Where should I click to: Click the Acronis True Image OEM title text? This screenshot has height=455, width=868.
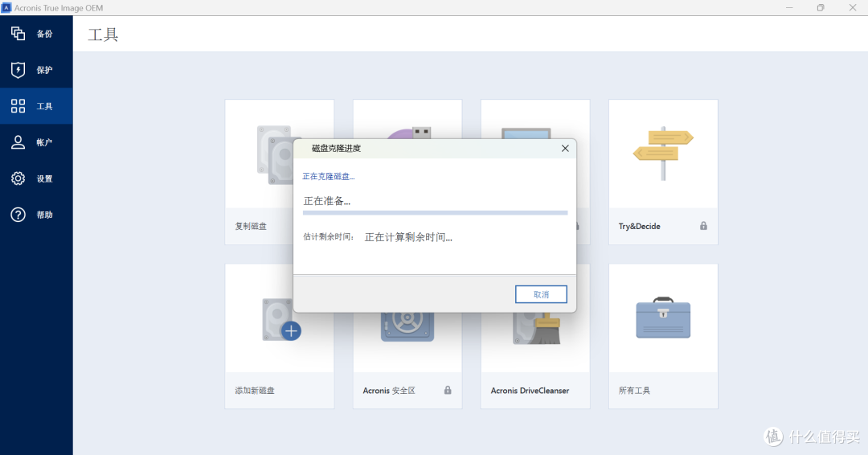(59, 8)
